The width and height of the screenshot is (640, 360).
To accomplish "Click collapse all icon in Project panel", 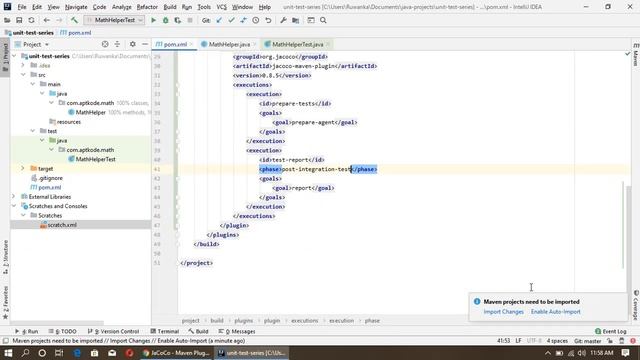I will click(x=117, y=44).
